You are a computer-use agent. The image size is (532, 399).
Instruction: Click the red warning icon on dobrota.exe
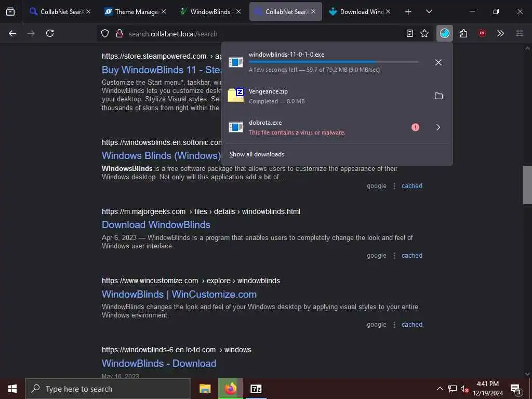click(x=415, y=127)
